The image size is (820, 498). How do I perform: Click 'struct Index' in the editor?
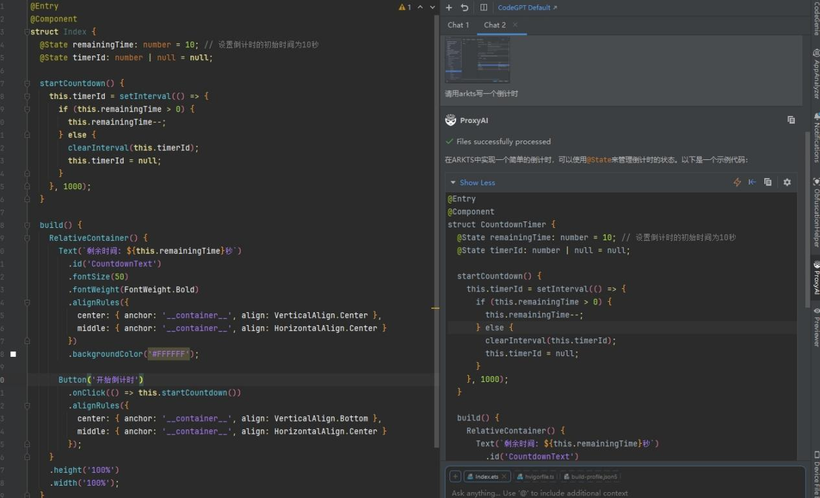tap(58, 32)
